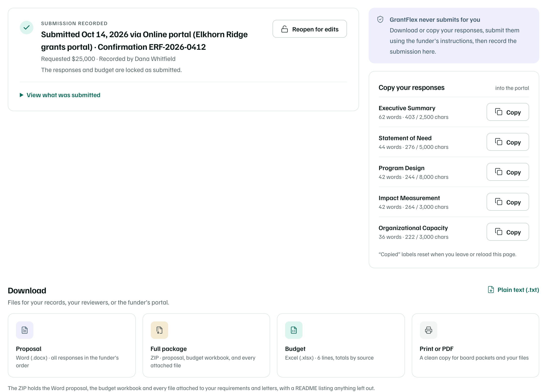547x392 pixels.
Task: Click the copy icon for Organizational Capacity
Action: point(499,232)
